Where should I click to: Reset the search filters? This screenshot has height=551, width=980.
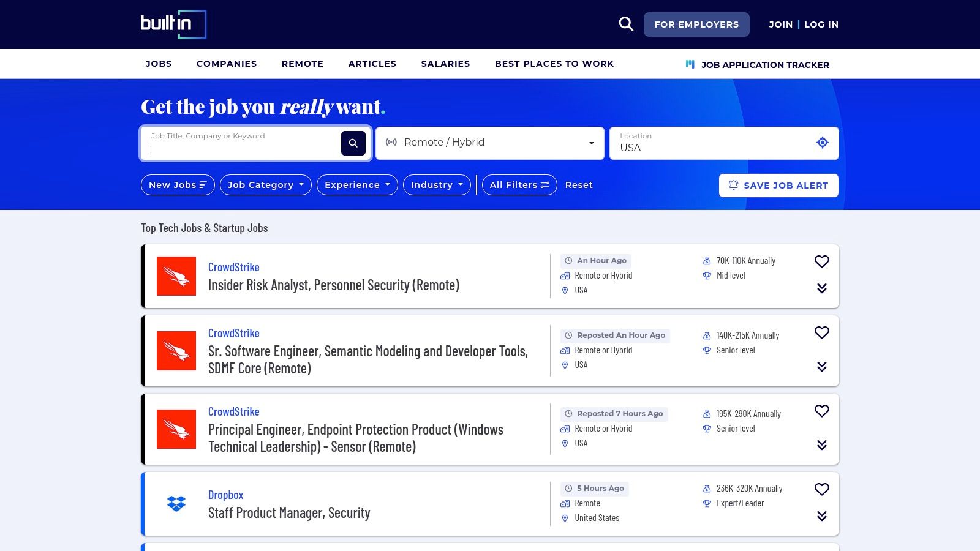coord(579,185)
